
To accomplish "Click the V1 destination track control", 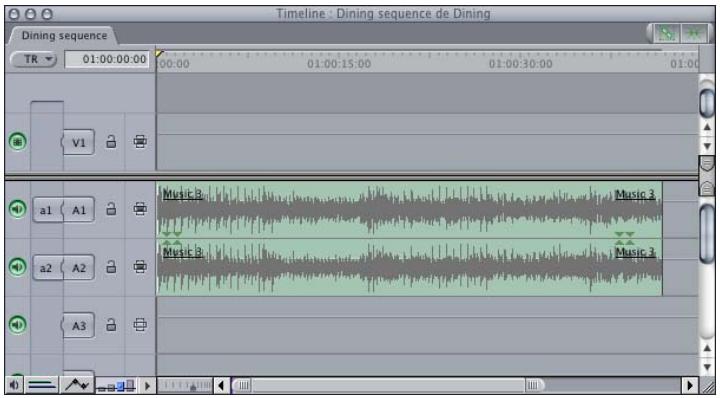I will point(79,142).
